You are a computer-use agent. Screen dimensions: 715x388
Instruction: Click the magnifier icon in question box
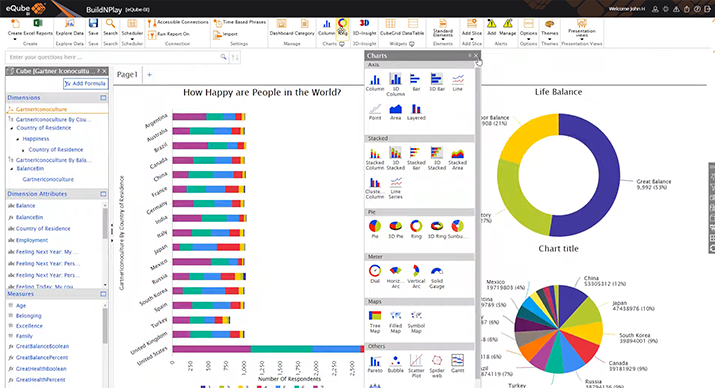point(223,57)
